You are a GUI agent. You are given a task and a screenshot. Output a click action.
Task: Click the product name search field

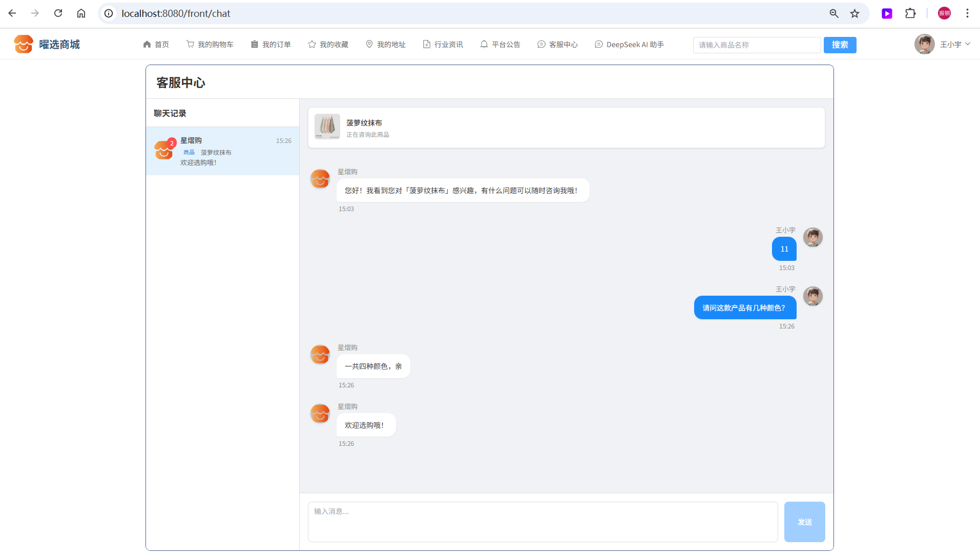click(x=757, y=45)
